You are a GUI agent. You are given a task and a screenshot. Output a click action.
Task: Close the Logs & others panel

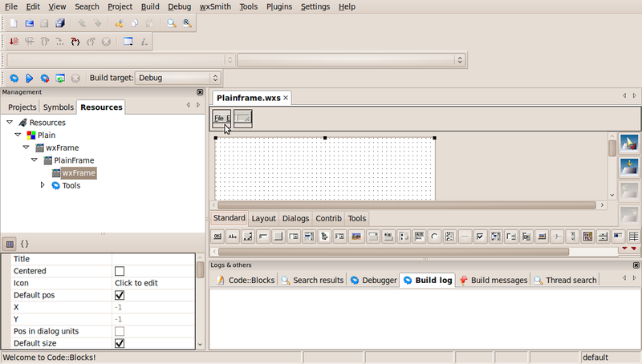click(x=636, y=265)
